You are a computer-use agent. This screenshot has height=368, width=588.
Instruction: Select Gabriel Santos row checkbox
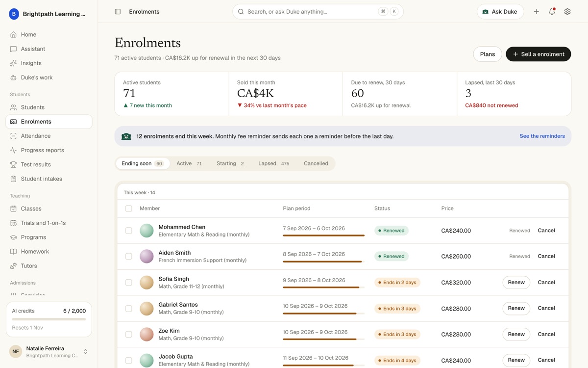(129, 309)
